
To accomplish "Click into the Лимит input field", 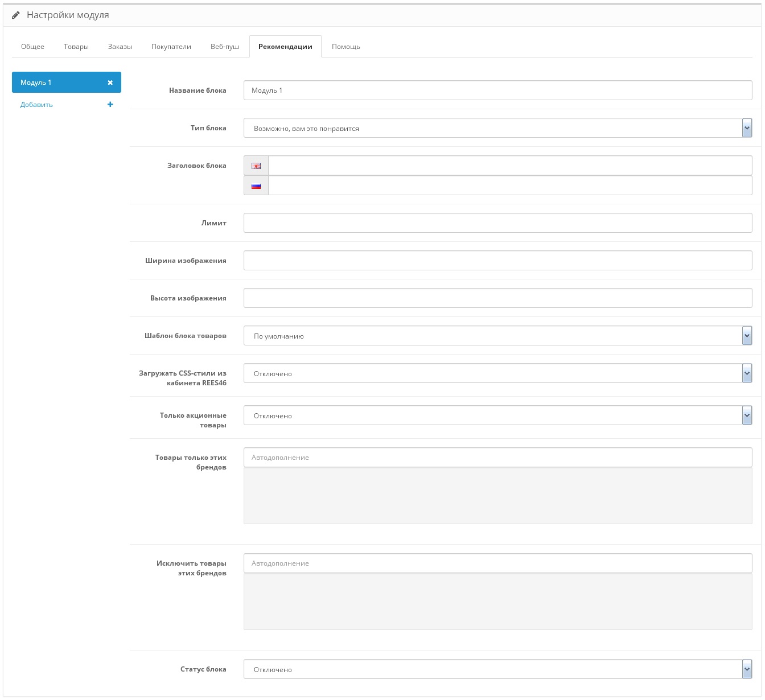I will [497, 223].
